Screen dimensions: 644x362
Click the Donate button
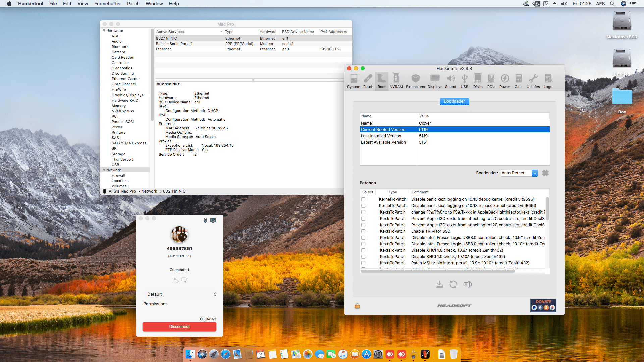coord(543,305)
